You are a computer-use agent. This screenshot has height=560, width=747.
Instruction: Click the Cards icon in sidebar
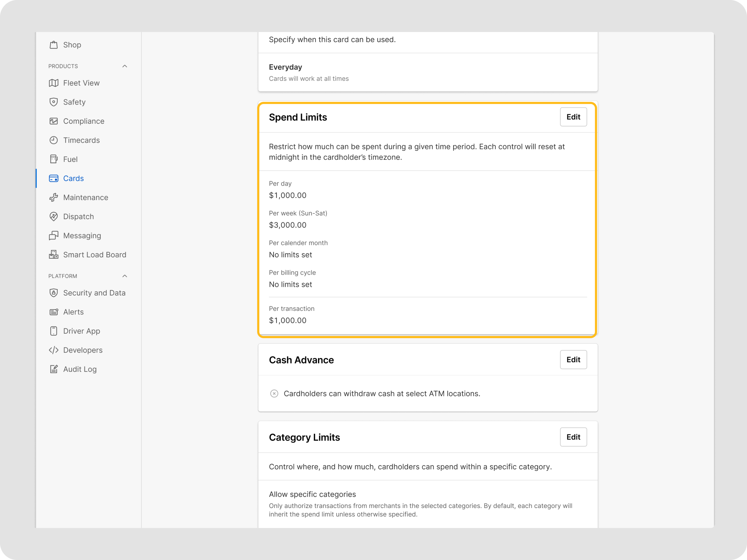click(x=54, y=178)
